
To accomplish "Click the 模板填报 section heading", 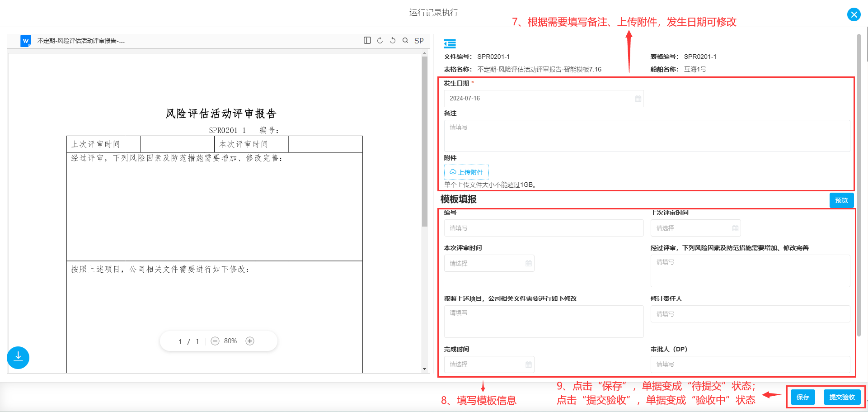I will pyautogui.click(x=459, y=199).
